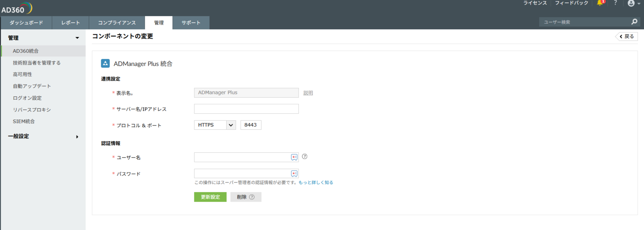Switch to the ダッシュボード tab
The width and height of the screenshot is (644, 230).
[x=26, y=23]
